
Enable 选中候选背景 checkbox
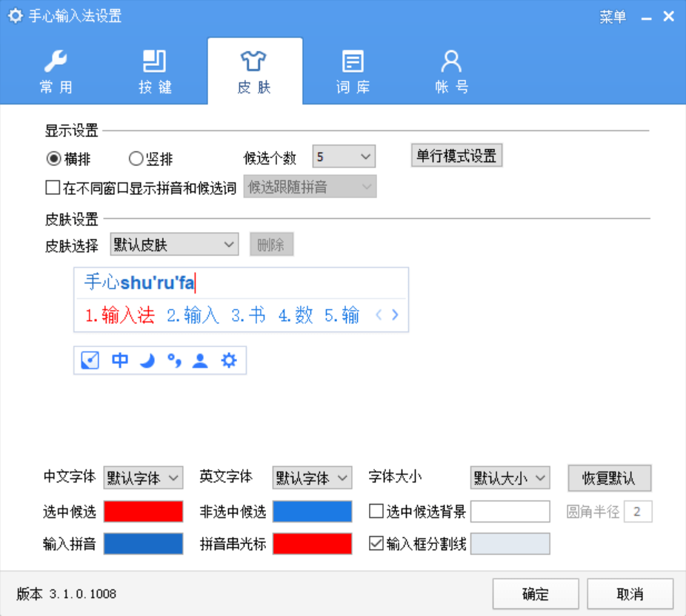click(376, 511)
